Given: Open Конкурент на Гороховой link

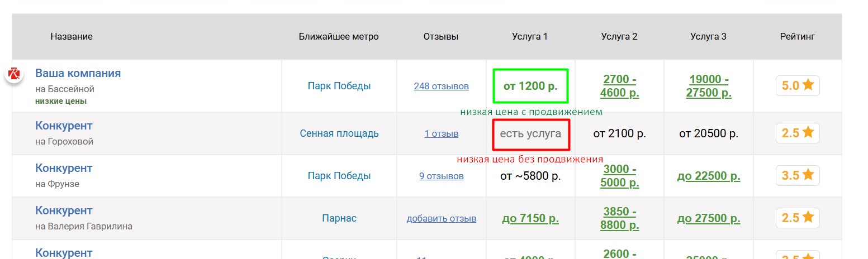Looking at the screenshot, I should click(x=64, y=126).
